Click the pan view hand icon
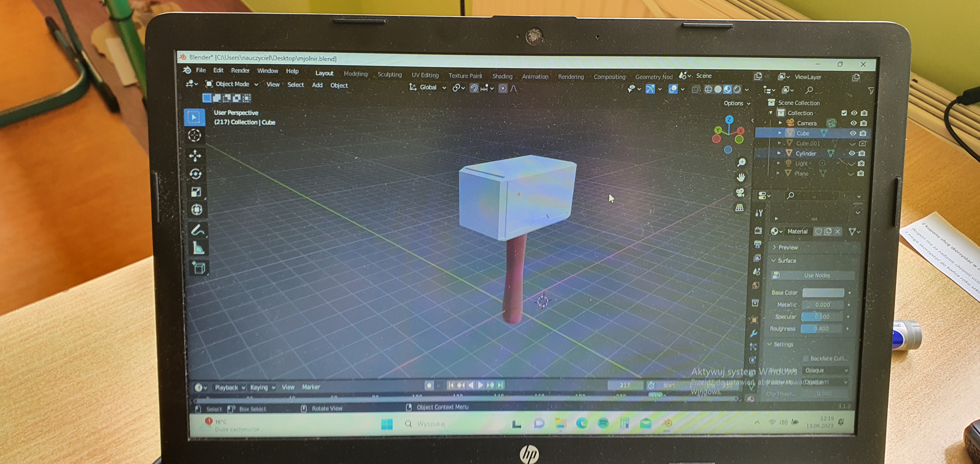Image resolution: width=980 pixels, height=464 pixels. (741, 177)
